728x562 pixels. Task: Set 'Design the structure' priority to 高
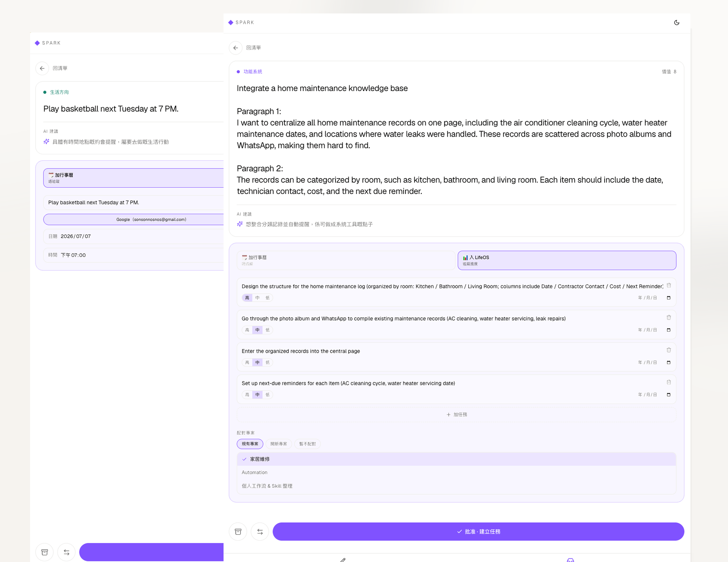point(247,298)
